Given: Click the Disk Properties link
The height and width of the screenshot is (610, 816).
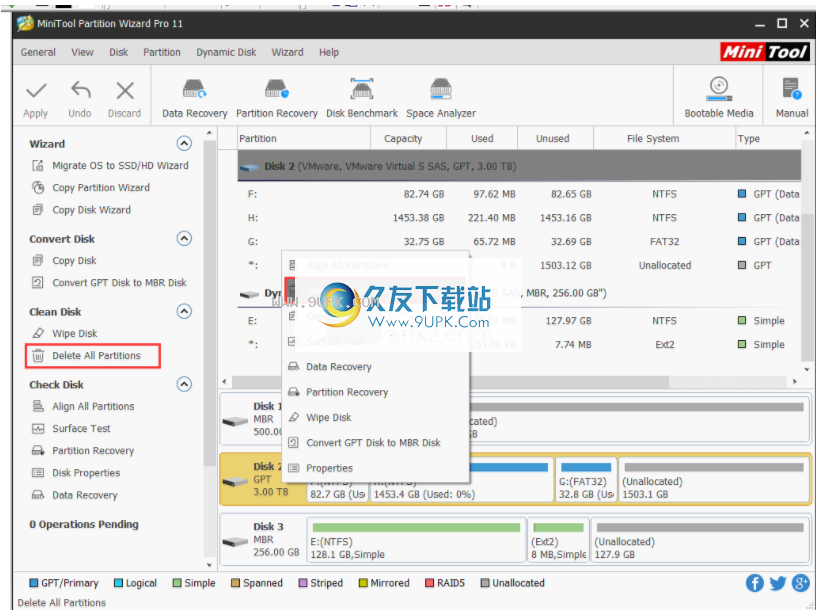Looking at the screenshot, I should click(x=86, y=473).
